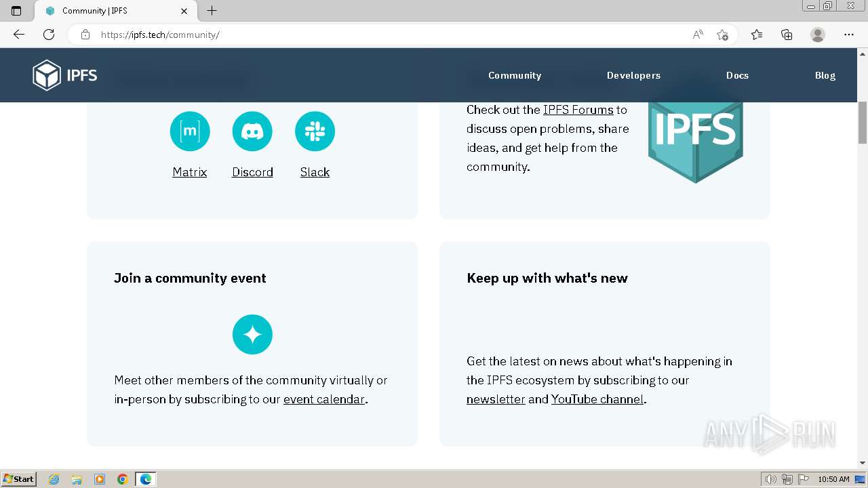Open the Discord circle icon
868x488 pixels.
[x=252, y=131]
